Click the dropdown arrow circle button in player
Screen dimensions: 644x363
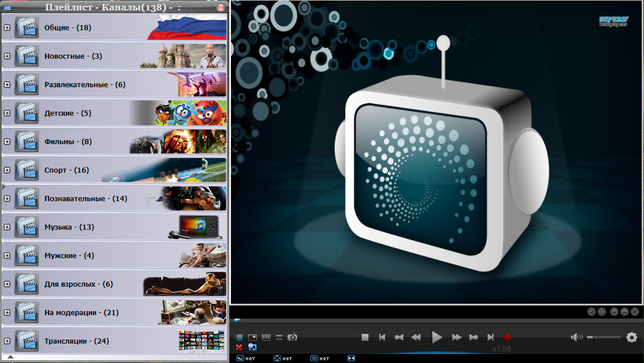click(x=614, y=312)
